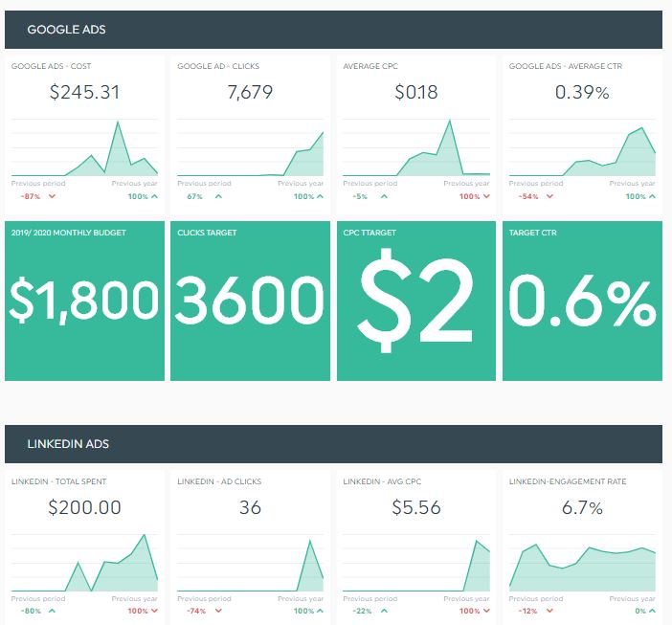This screenshot has width=672, height=625.
Task: Click the down arrow beside -87% under Google Ads Cost
Action: click(x=52, y=196)
